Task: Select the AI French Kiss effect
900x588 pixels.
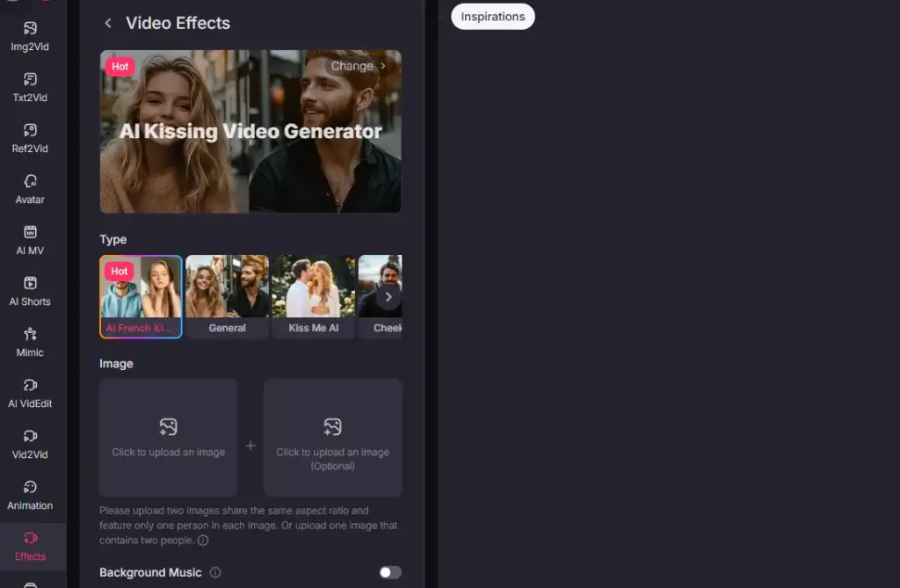Action: tap(141, 296)
